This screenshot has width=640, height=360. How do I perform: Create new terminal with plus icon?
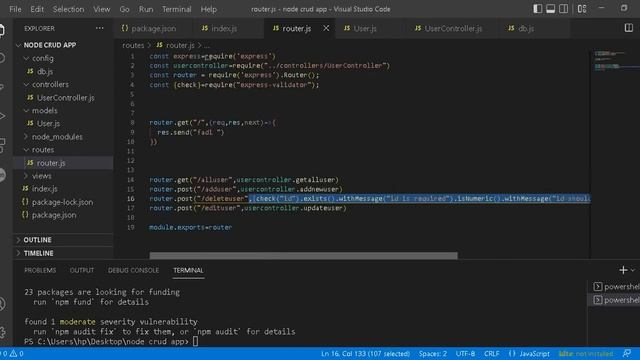coord(623,270)
